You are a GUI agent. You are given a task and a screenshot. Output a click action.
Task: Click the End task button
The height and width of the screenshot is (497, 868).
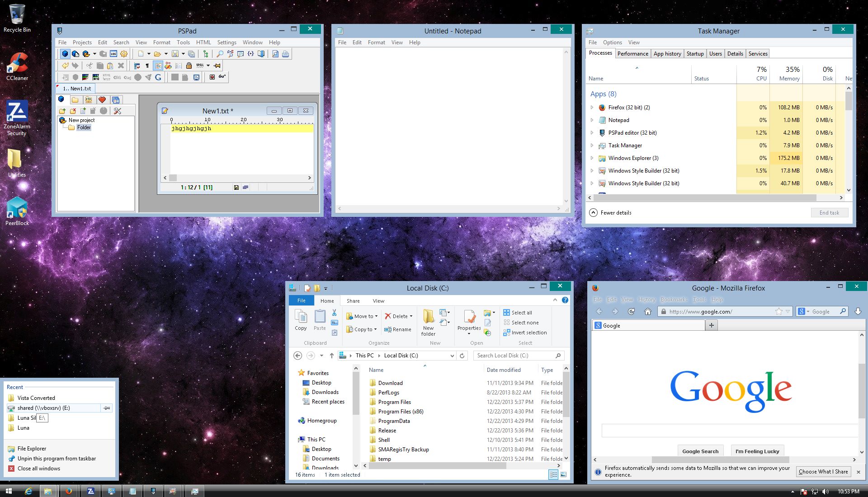coord(829,212)
